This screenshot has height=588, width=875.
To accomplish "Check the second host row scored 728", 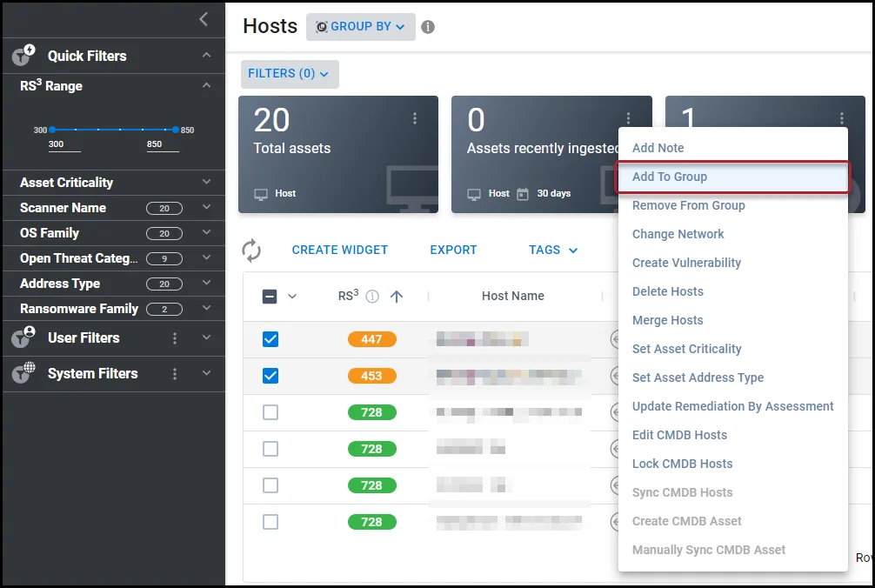I will [271, 449].
